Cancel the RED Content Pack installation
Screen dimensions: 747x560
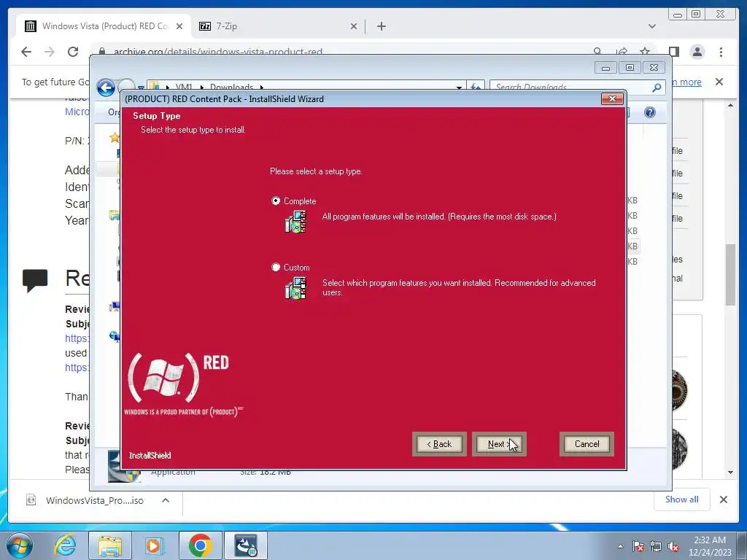click(x=587, y=444)
